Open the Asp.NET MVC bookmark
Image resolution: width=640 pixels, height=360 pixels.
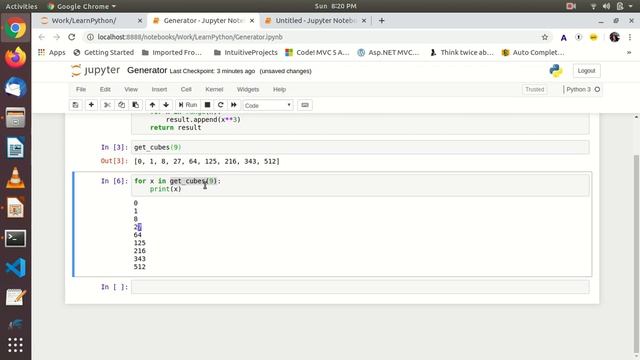388,52
